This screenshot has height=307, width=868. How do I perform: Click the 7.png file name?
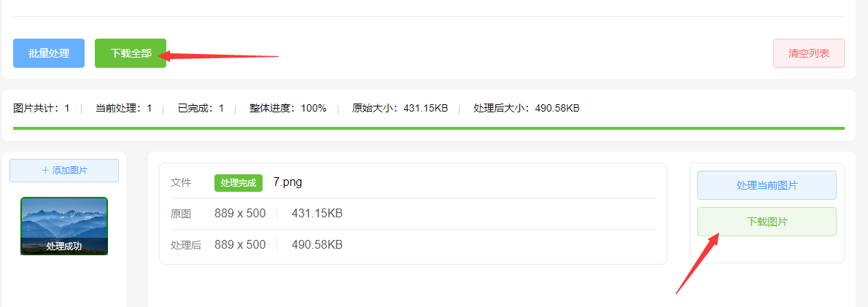point(287,182)
